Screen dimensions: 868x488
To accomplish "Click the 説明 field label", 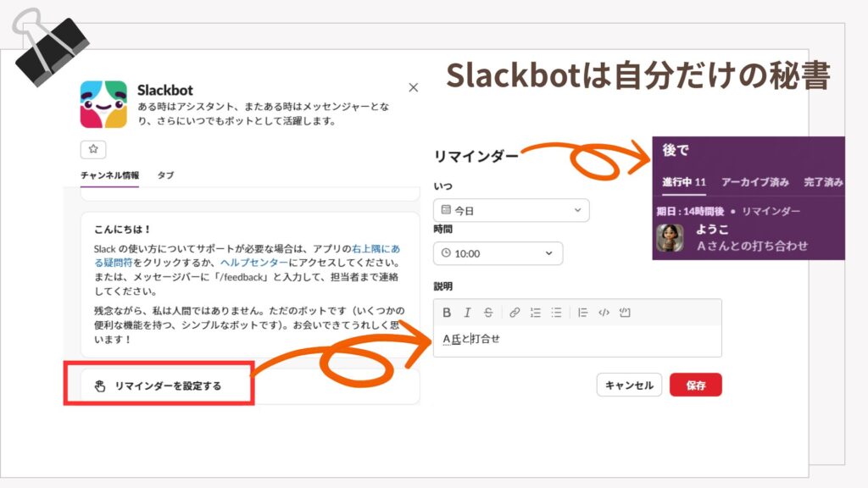I will 442,286.
